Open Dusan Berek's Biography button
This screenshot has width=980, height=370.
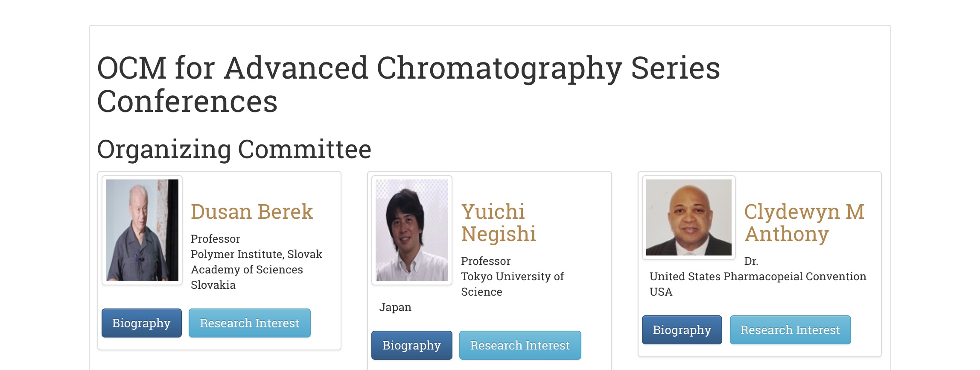coord(141,323)
